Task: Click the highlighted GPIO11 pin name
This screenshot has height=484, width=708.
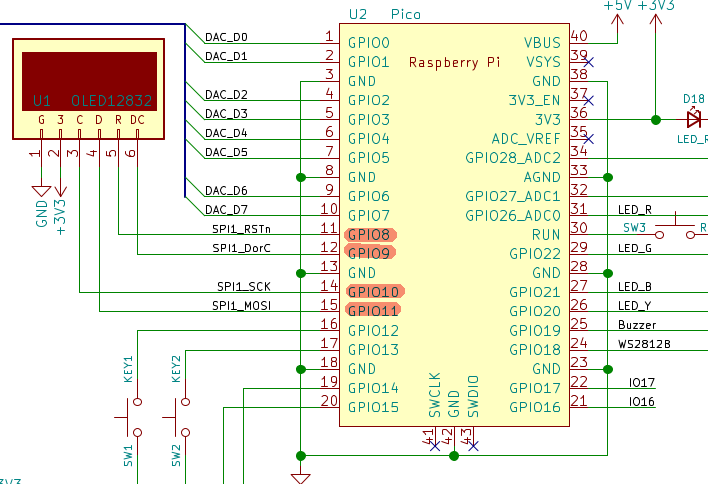Action: [x=373, y=311]
